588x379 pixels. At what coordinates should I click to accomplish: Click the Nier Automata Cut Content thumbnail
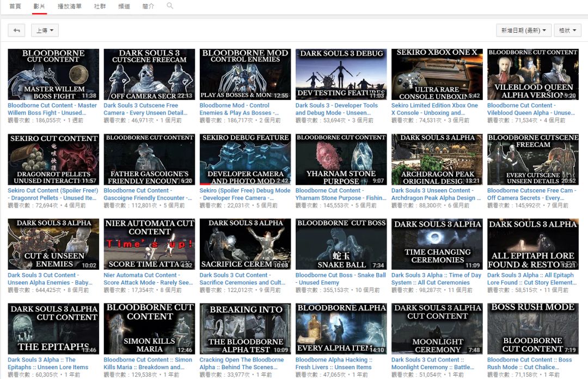[149, 244]
